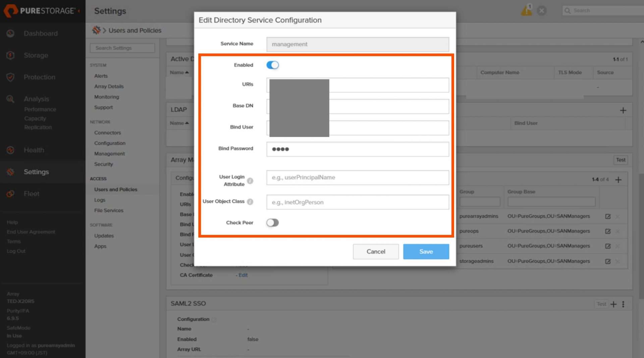The height and width of the screenshot is (358, 644).
Task: Click the Base DN input field
Action: click(358, 106)
